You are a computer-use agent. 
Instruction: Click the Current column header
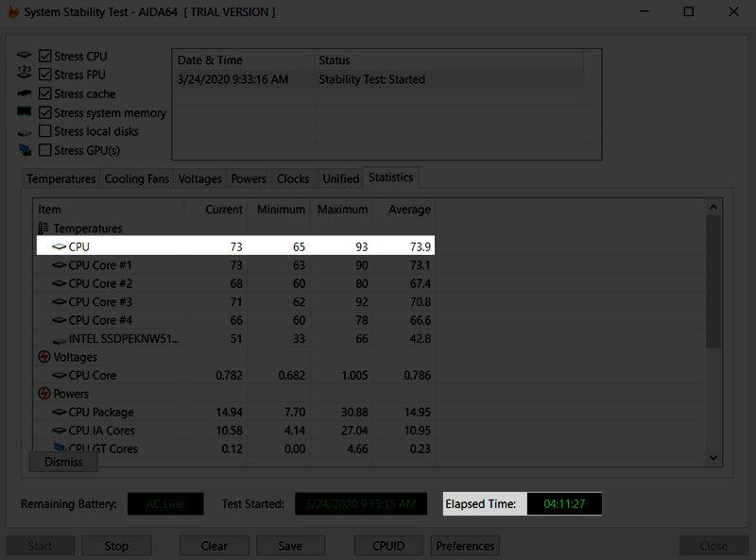(x=215, y=210)
